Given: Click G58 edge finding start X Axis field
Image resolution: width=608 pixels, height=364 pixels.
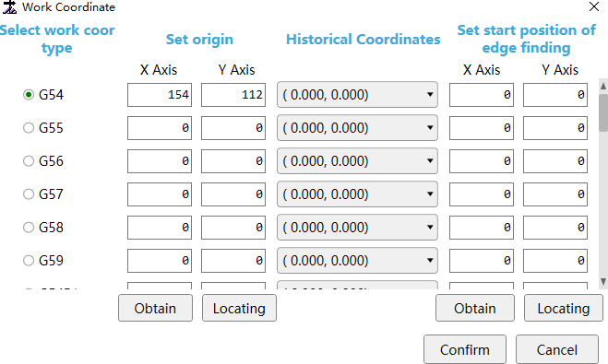Looking at the screenshot, I should pos(482,228).
